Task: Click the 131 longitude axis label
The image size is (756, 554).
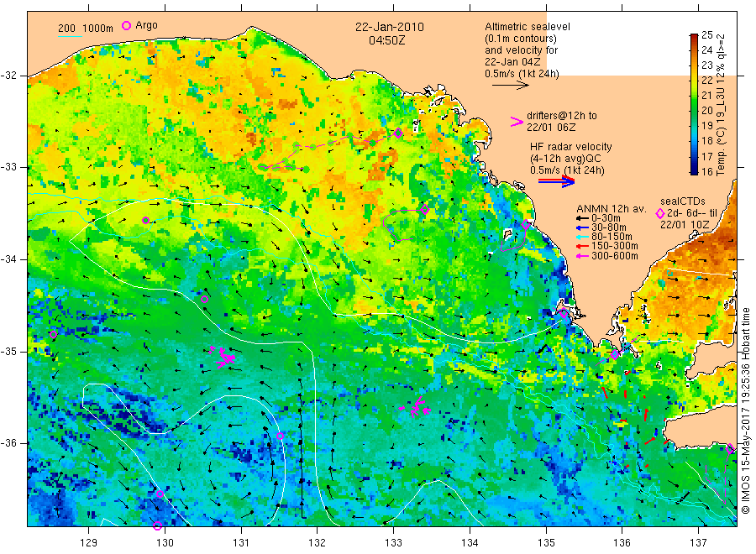Action: (x=241, y=543)
